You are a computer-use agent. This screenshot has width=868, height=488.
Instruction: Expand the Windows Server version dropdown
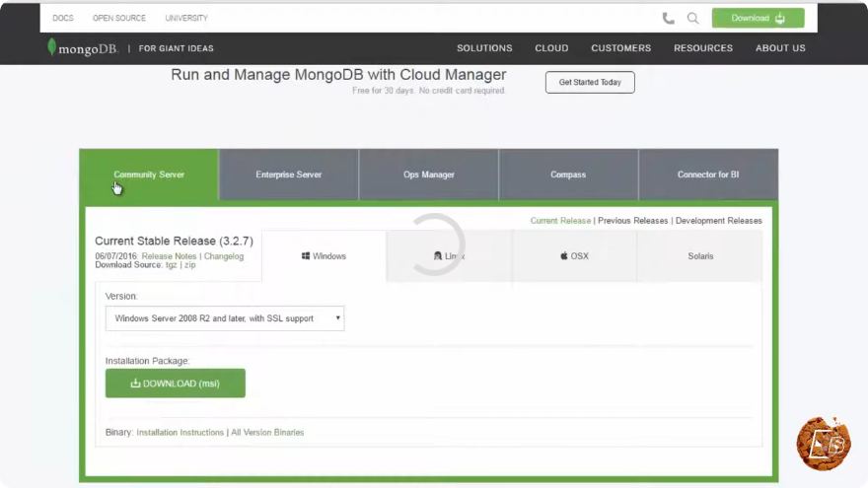coord(225,318)
